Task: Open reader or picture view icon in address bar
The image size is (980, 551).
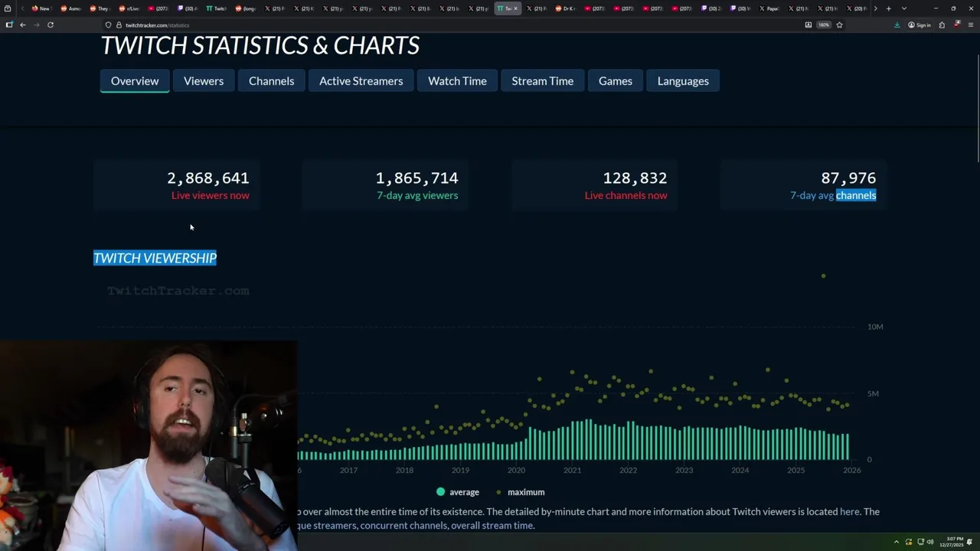Action: pos(808,24)
